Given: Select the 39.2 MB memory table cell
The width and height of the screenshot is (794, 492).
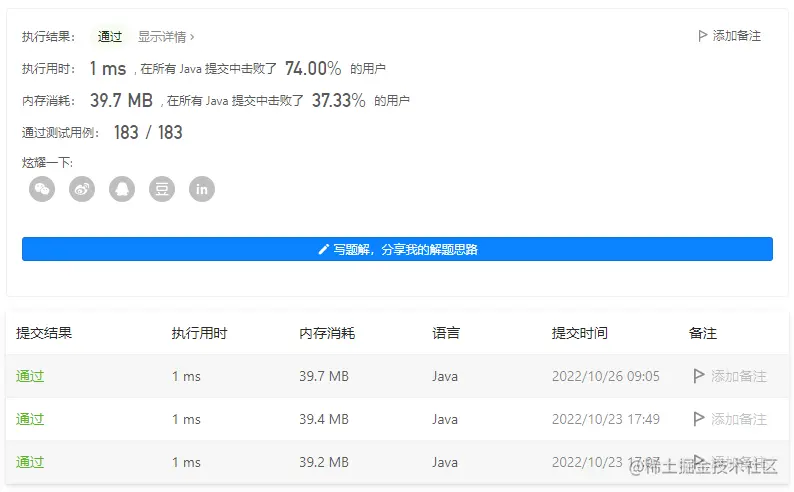Looking at the screenshot, I should coord(324,462).
